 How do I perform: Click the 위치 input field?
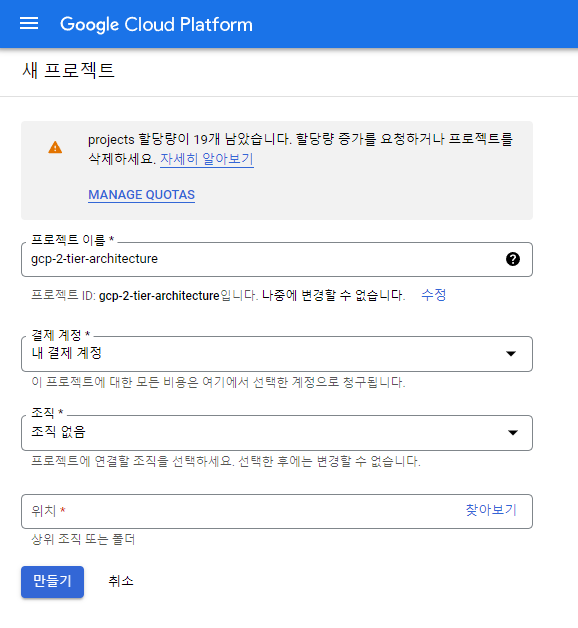(x=277, y=511)
